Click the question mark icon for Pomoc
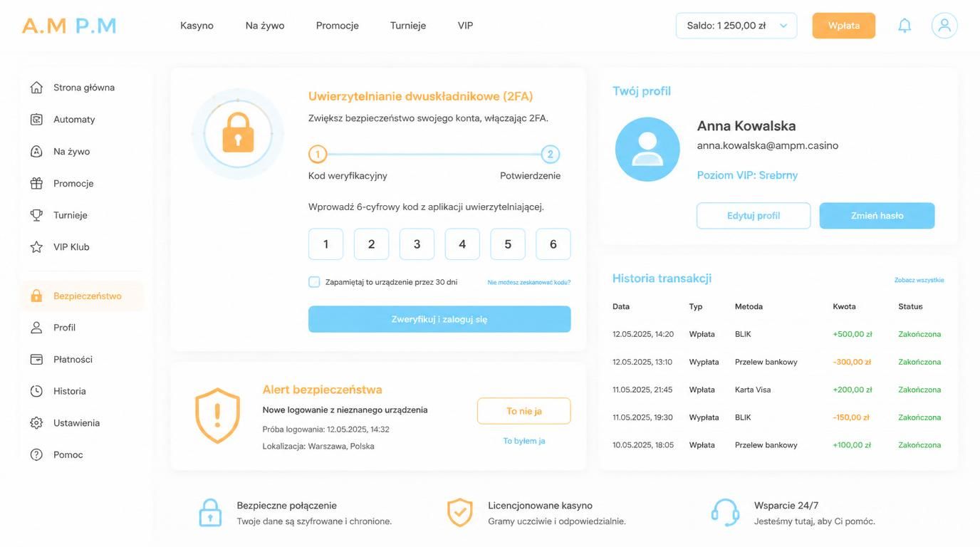The height and width of the screenshot is (547, 980). 36,454
